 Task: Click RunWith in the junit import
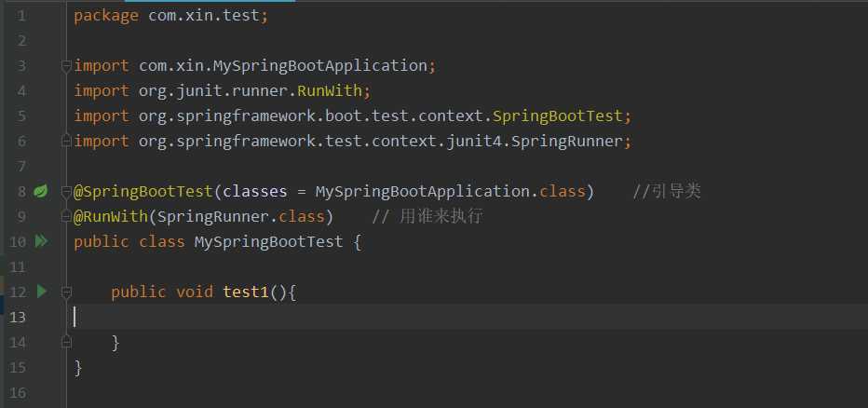(330, 90)
